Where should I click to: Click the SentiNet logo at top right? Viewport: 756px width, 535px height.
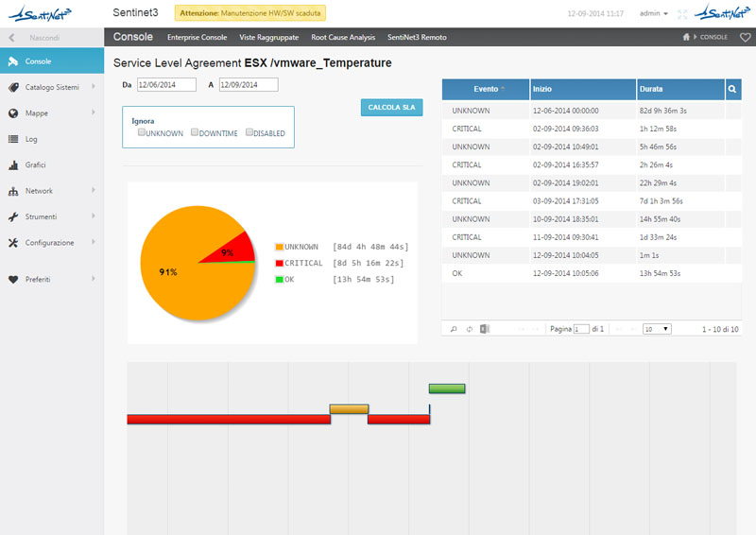click(722, 13)
